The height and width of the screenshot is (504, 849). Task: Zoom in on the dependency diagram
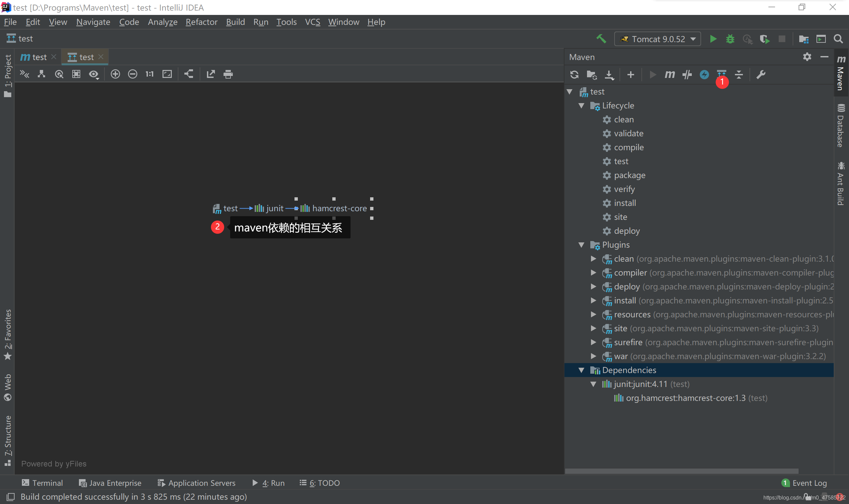click(115, 74)
